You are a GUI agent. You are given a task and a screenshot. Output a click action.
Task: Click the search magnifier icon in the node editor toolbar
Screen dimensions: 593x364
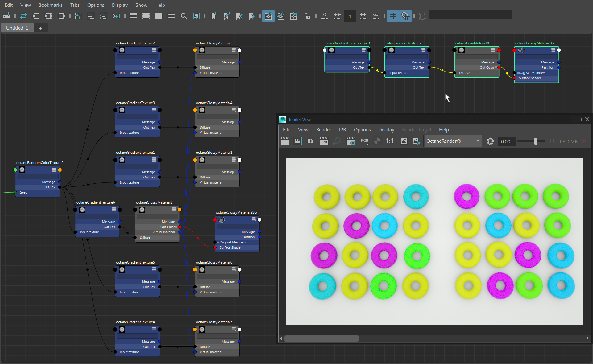click(x=184, y=16)
